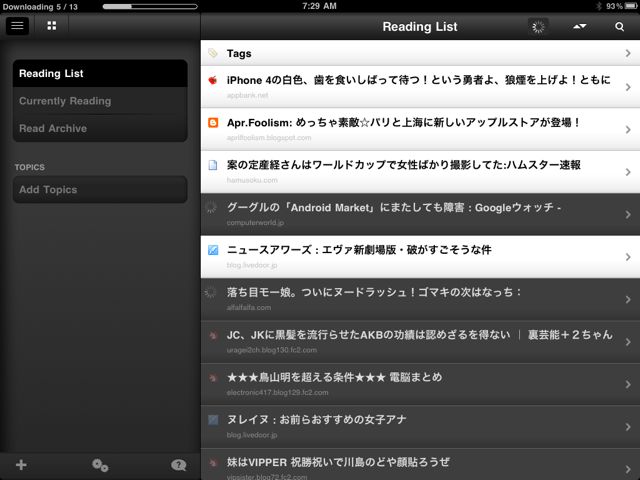Tap the refresh spinner in header
The image size is (640, 480).
pos(538,27)
